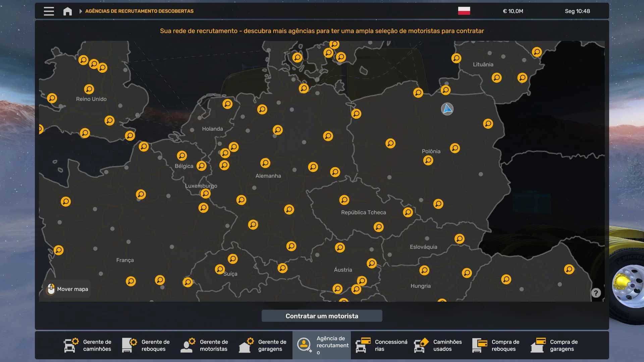644x362 pixels.
Task: Click the Polish flag icon
Action: 464,11
